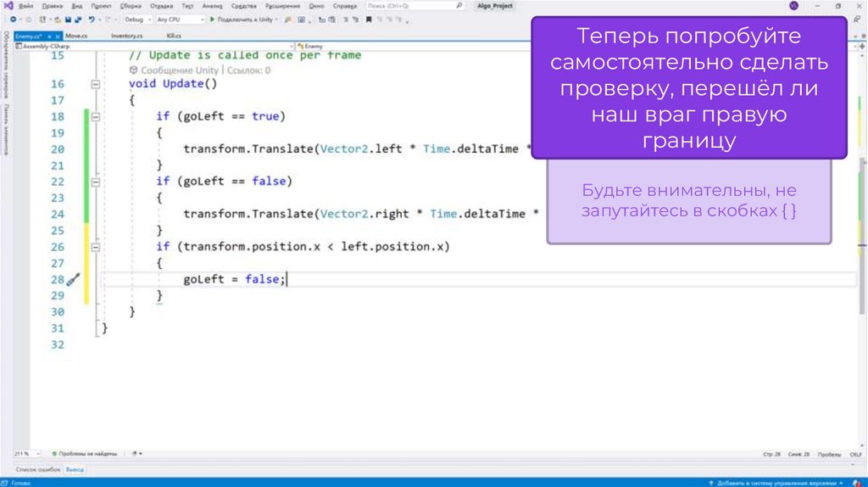Image resolution: width=868 pixels, height=487 pixels.
Task: Click the save all files icon
Action: tap(78, 20)
